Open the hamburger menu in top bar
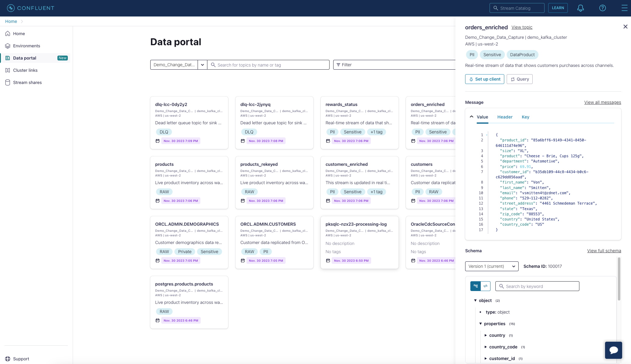Viewport: 631px width, 364px height. [624, 8]
